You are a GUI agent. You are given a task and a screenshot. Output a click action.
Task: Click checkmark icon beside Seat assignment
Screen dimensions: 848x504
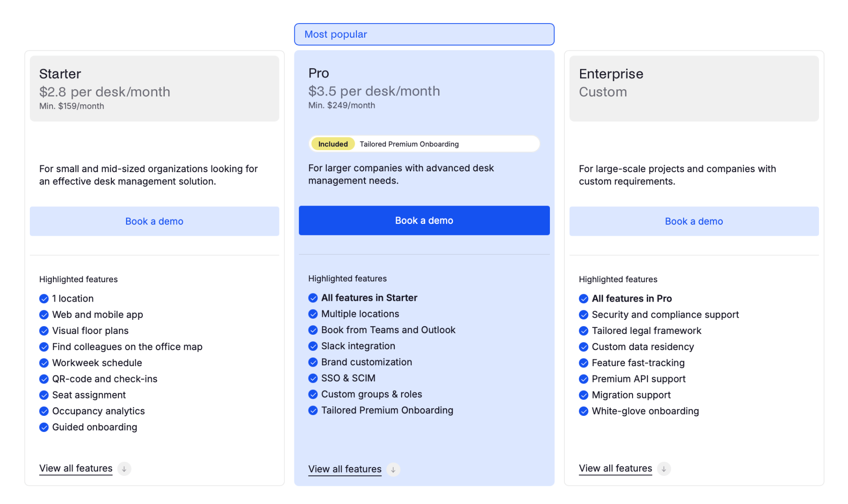44,396
